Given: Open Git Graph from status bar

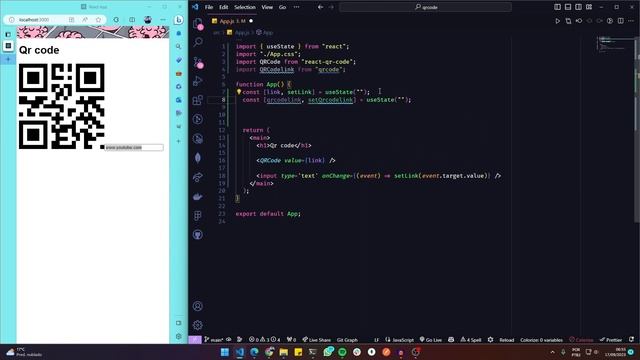Looking at the screenshot, I should click(347, 340).
